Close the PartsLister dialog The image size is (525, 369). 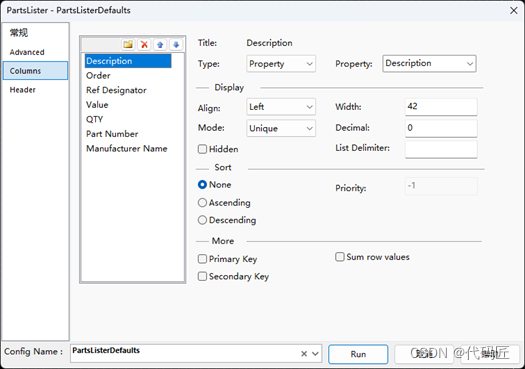514,11
